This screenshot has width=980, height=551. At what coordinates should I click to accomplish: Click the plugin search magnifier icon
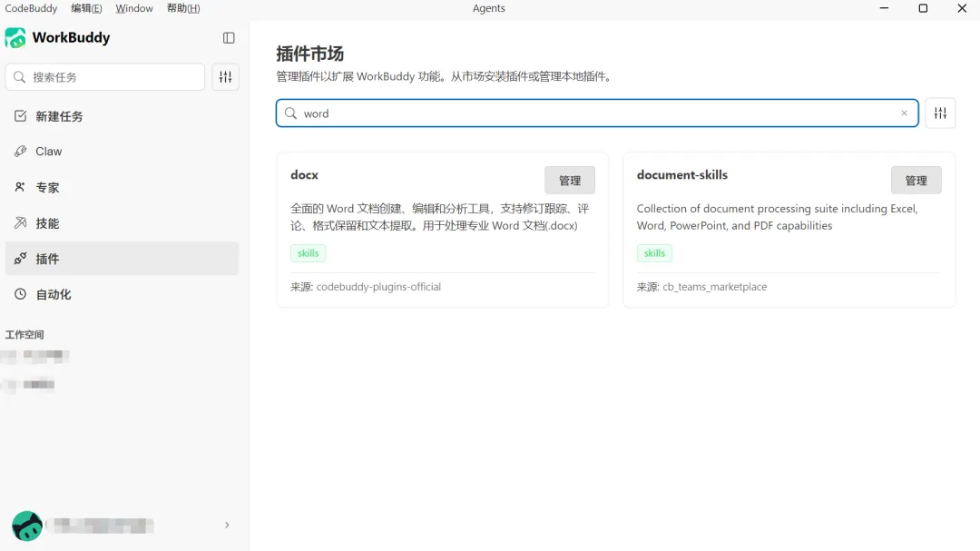[290, 113]
